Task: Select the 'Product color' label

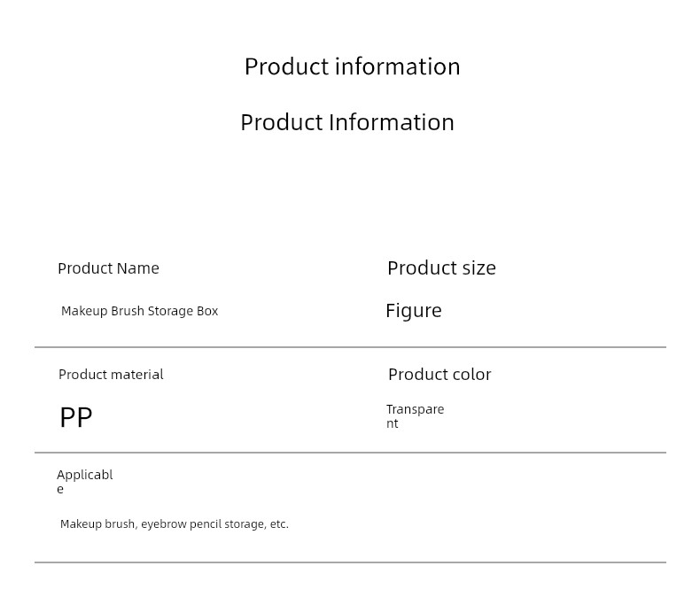Action: pos(439,375)
